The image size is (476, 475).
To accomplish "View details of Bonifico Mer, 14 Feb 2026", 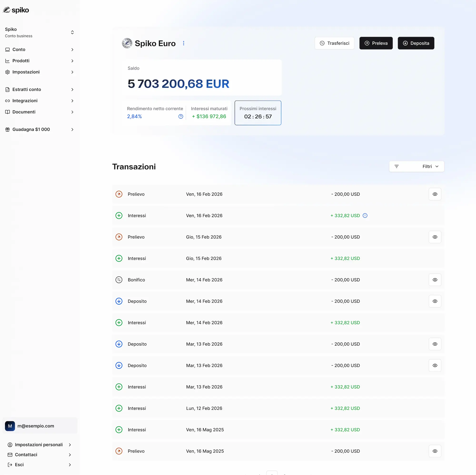I will [435, 280].
